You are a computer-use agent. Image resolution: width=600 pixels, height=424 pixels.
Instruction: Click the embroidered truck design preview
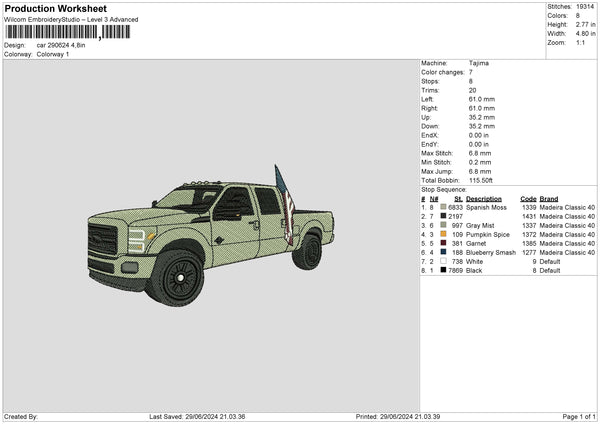(x=211, y=236)
